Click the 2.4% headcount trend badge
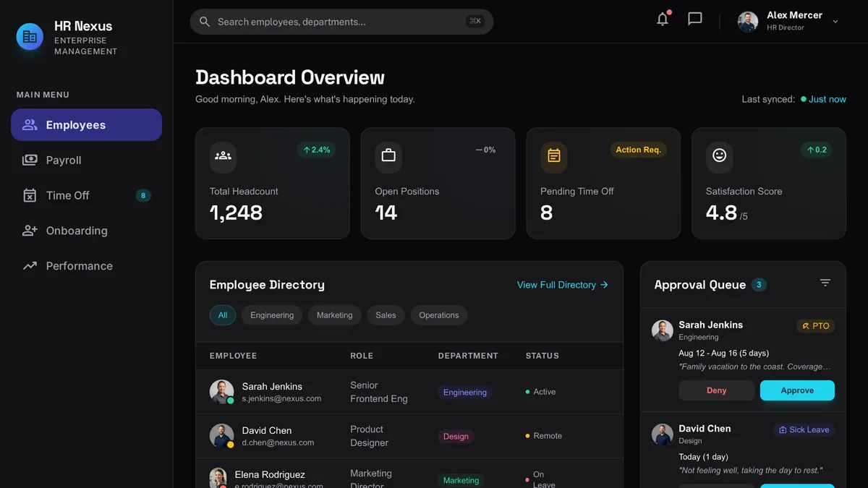Image resolution: width=868 pixels, height=488 pixels. 316,150
